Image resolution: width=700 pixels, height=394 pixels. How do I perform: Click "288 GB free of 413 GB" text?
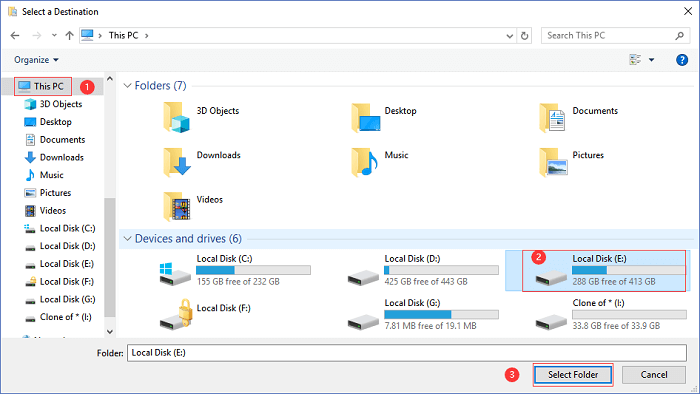(614, 282)
